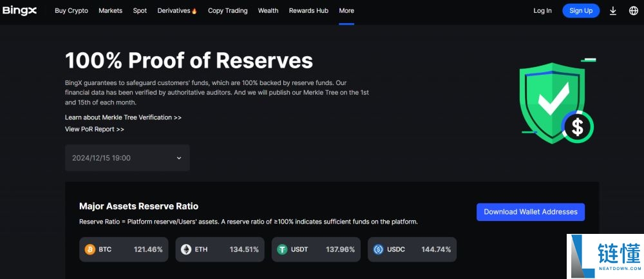This screenshot has height=279, width=644.
Task: Click the Sign Up button
Action: (x=581, y=11)
